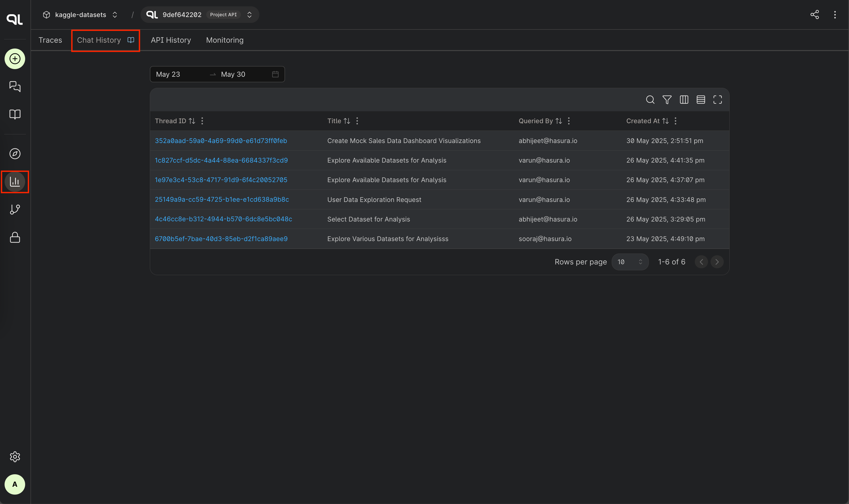Open thread 4c46cc8e-b312-4944-b570-6dc8e5bc048c
Screen dimensions: 849x504
224,219
